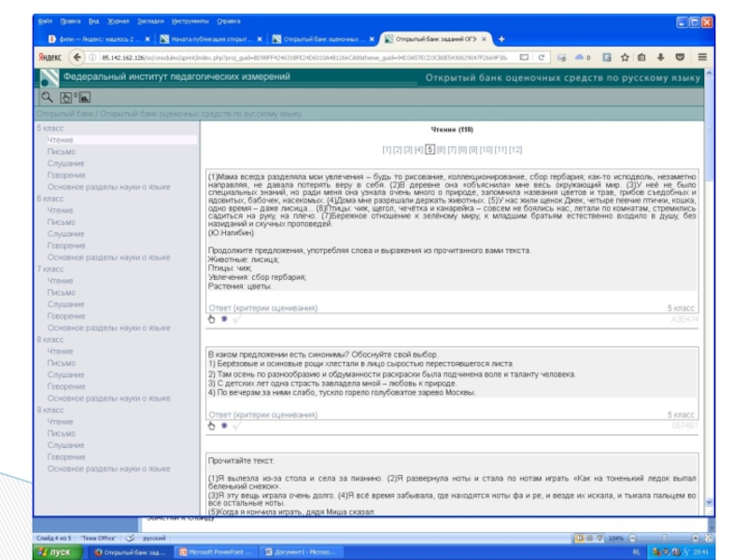The width and height of the screenshot is (747, 560).
Task: Click the print icon next to magnifier
Action: click(65, 96)
